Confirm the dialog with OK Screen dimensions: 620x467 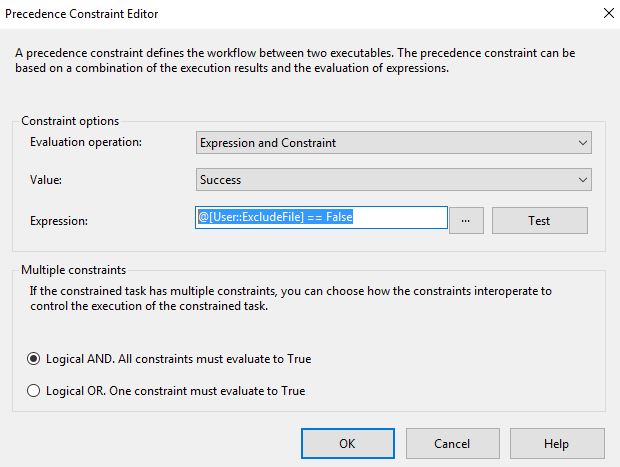point(348,444)
